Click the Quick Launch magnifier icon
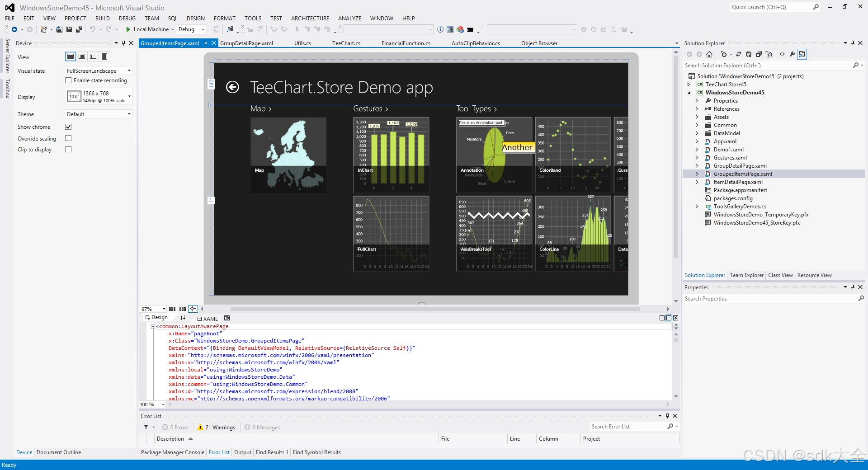The image size is (868, 470). (x=816, y=7)
